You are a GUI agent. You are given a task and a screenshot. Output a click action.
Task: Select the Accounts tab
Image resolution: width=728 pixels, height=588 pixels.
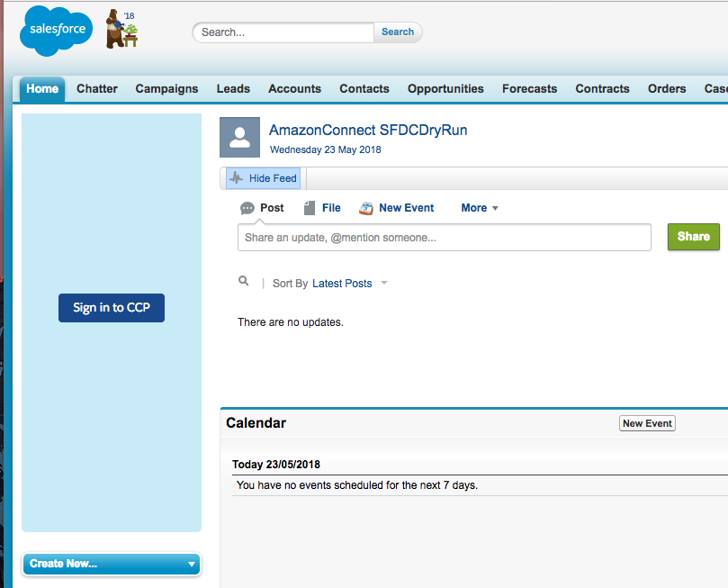(x=295, y=89)
